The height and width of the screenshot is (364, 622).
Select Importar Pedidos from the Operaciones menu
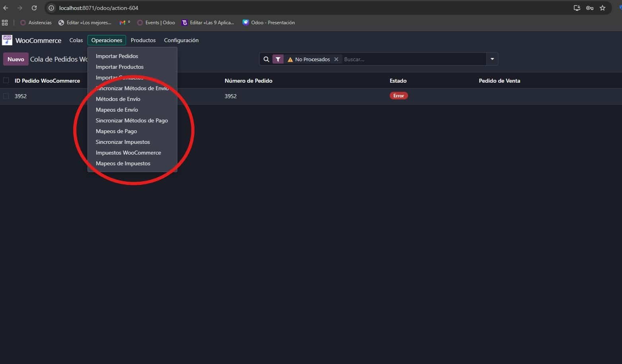[117, 56]
